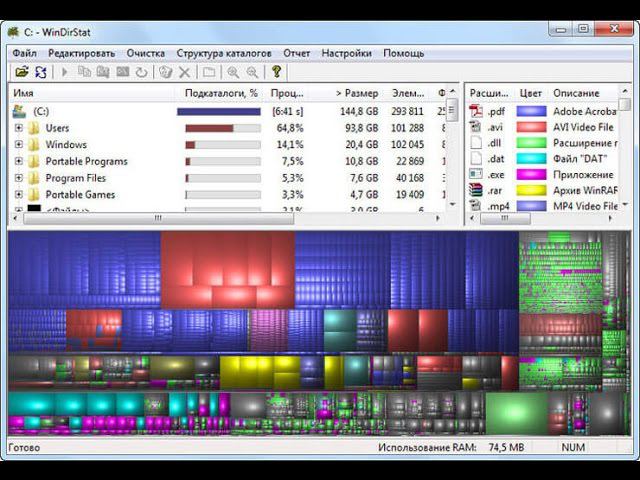Image resolution: width=640 pixels, height=480 pixels.
Task: Click the directory tree horizontal scrollbar thumb
Action: click(x=158, y=218)
